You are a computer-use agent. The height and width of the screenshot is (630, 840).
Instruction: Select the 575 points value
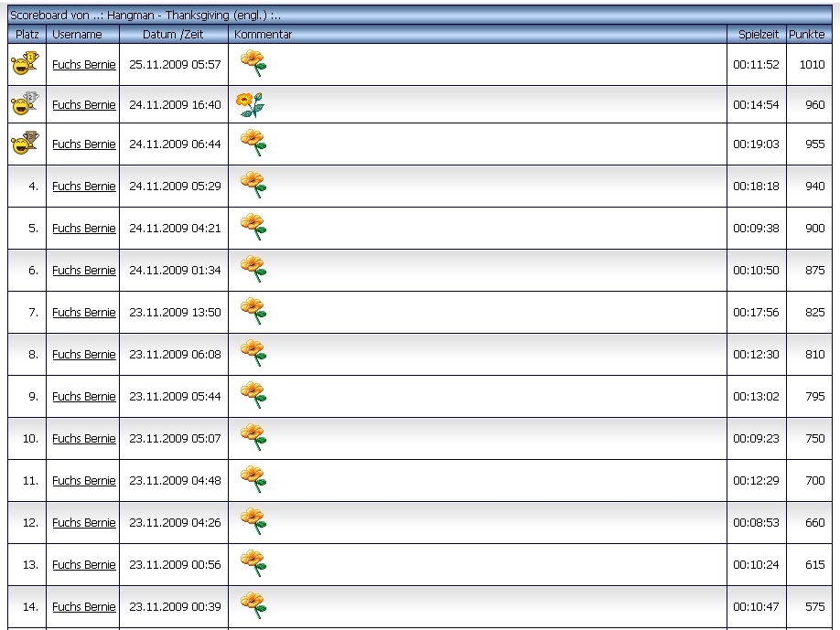[814, 606]
